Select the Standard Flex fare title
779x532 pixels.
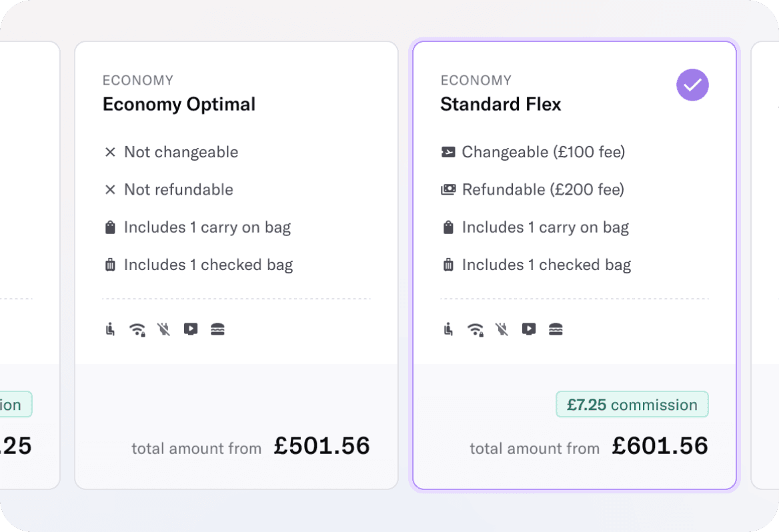click(501, 105)
